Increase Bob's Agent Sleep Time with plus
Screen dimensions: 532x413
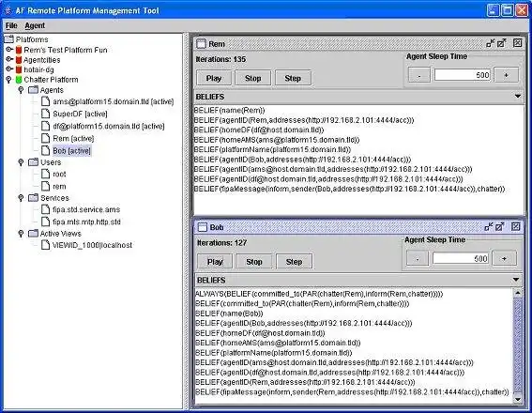[x=505, y=258]
